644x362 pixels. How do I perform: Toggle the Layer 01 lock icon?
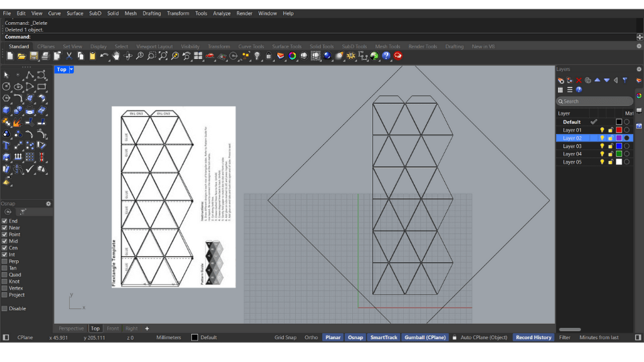tap(610, 130)
